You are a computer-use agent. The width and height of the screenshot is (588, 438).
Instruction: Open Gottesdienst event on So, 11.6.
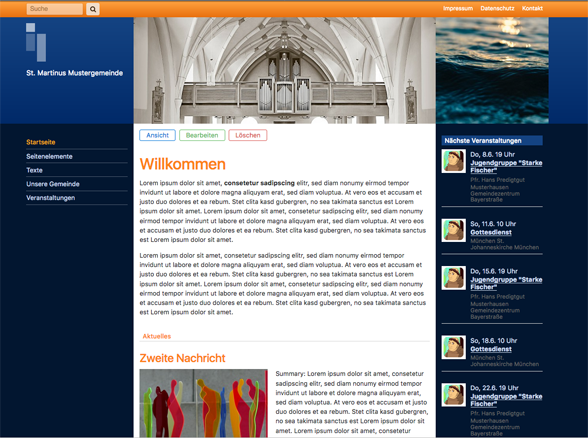click(491, 232)
